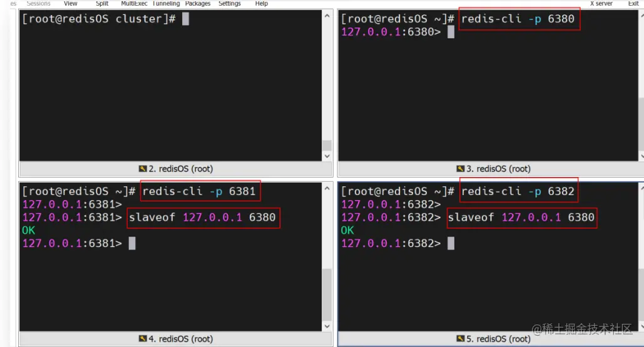Select the '5. redisOS (root)' pane tab
The image size is (644, 347).
tap(493, 339)
